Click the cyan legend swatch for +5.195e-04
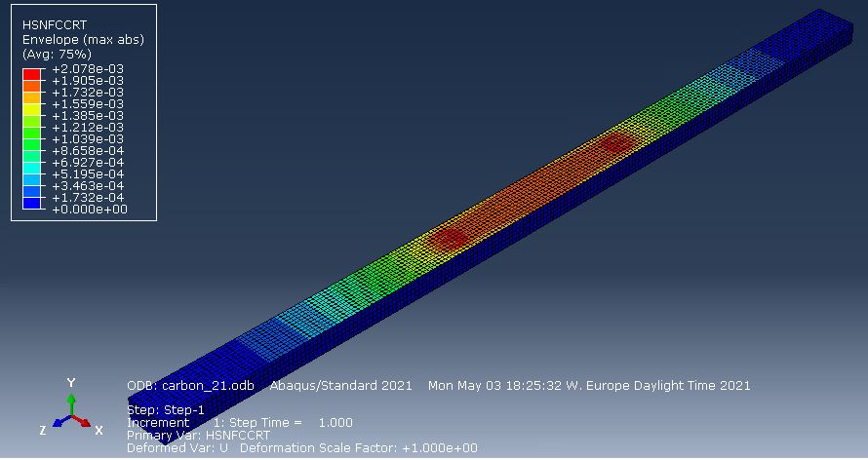The height and width of the screenshot is (460, 868). coord(31,168)
